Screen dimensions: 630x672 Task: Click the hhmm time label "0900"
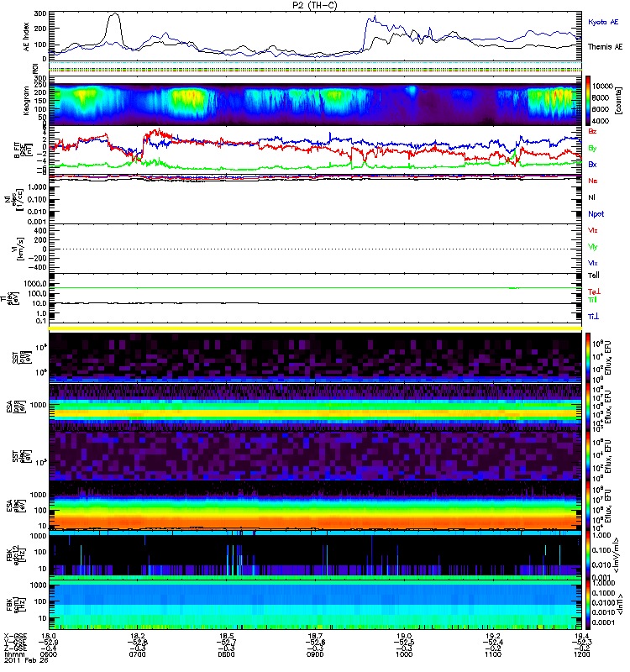point(315,654)
